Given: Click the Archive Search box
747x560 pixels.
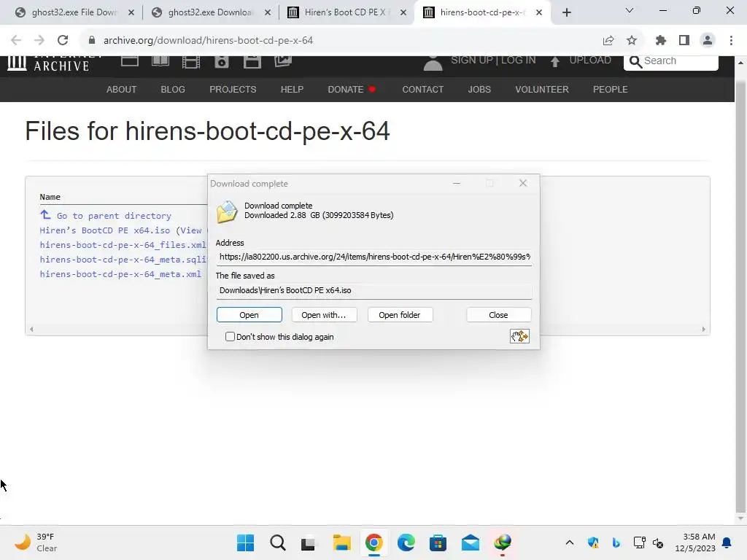Looking at the screenshot, I should tap(671, 61).
